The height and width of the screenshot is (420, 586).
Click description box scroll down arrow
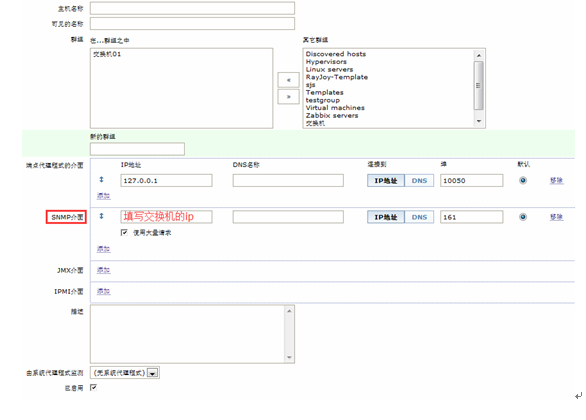pyautogui.click(x=289, y=357)
